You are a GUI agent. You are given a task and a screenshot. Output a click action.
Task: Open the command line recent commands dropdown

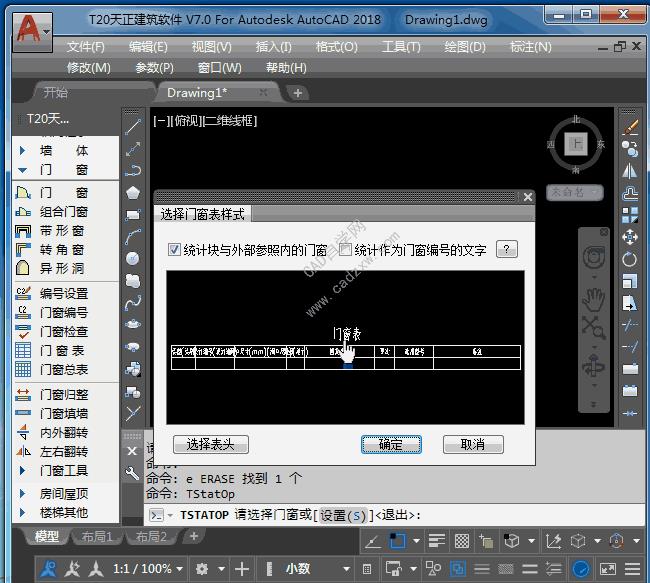coord(170,515)
